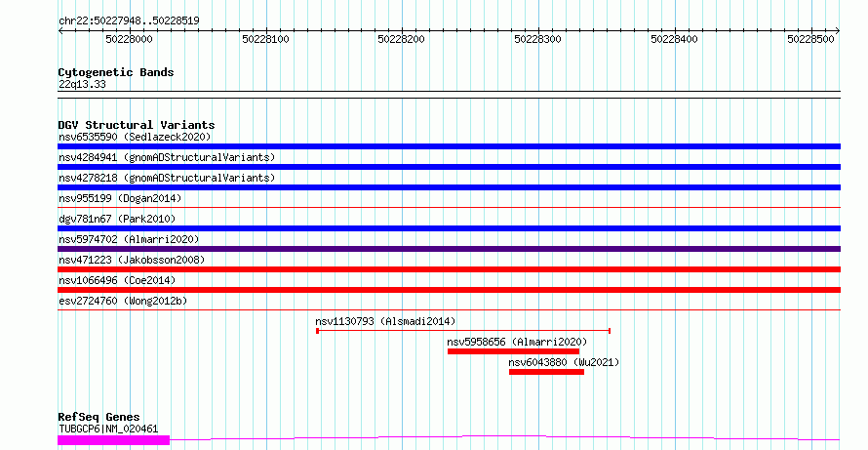This screenshot has width=868, height=450.
Task: Click the red bar under nsv6043880
Action: [x=546, y=372]
